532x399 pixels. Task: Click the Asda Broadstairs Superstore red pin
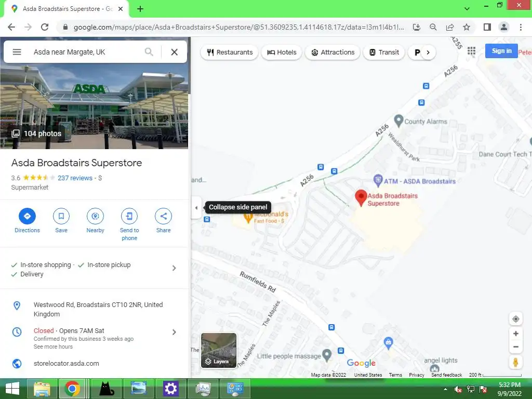click(x=361, y=198)
